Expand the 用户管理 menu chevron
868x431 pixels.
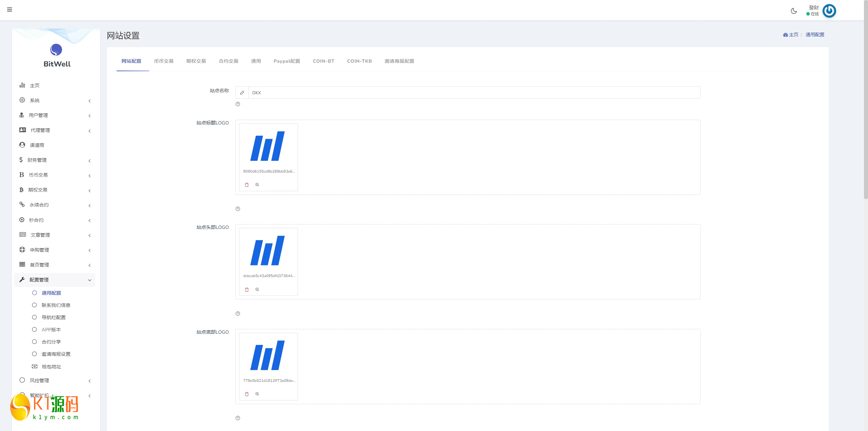90,116
